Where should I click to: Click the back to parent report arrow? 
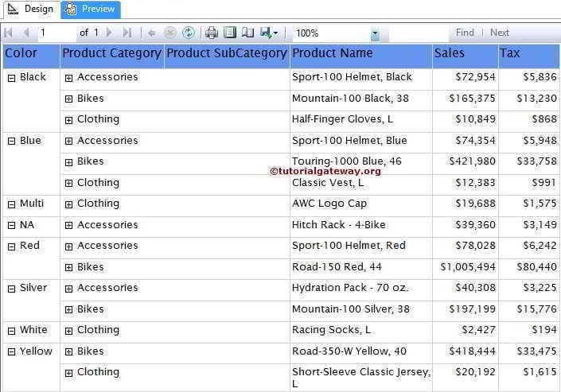coord(152,33)
